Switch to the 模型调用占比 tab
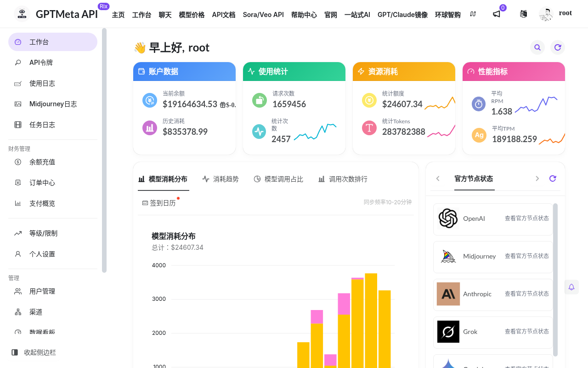Screen dimensions: 588x368 pyautogui.click(x=278, y=179)
